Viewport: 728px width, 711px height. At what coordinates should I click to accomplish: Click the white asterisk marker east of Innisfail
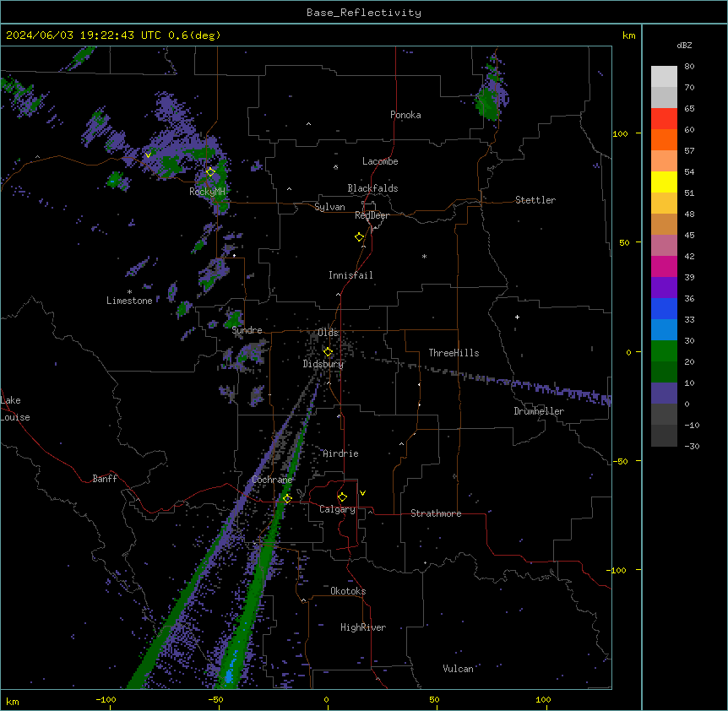(424, 256)
